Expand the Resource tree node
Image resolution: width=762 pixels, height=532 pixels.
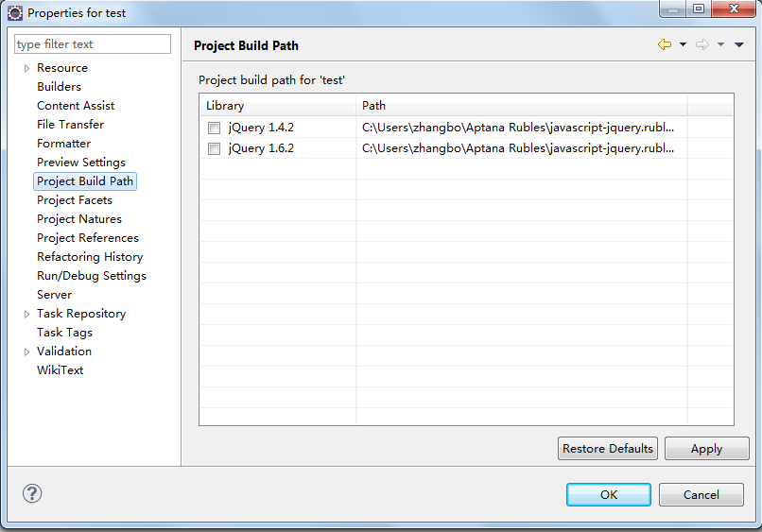tap(26, 68)
